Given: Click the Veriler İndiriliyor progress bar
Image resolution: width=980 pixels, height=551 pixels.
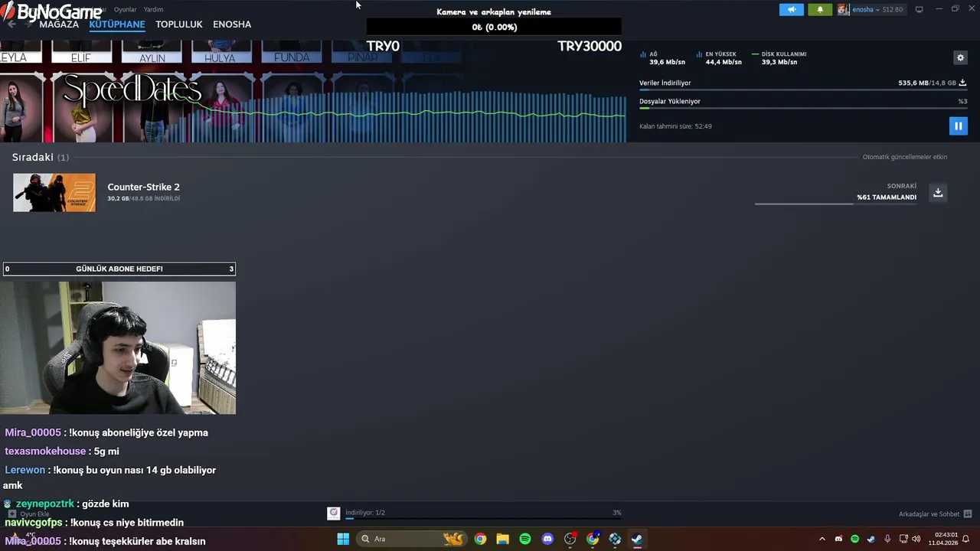Looking at the screenshot, I should point(802,90).
